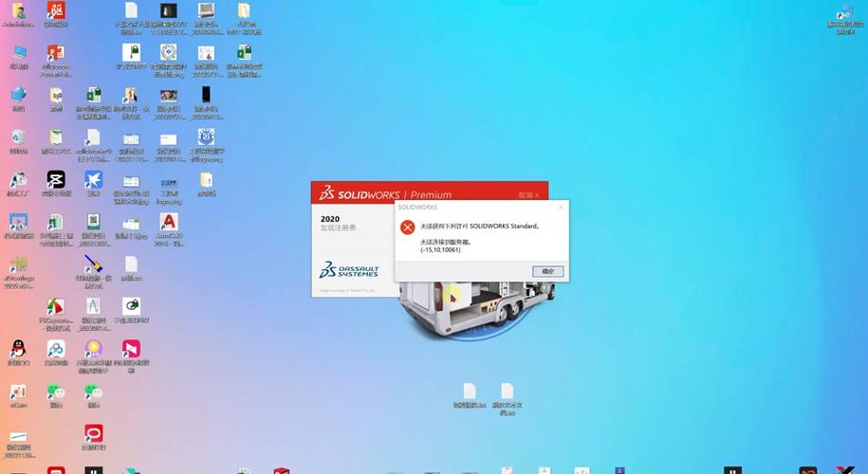
Task: Open the This PC desktop icon
Action: 18,57
